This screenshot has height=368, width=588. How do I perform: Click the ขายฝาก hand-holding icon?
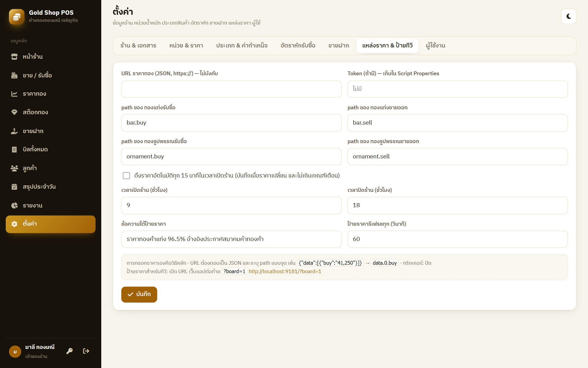(14, 131)
